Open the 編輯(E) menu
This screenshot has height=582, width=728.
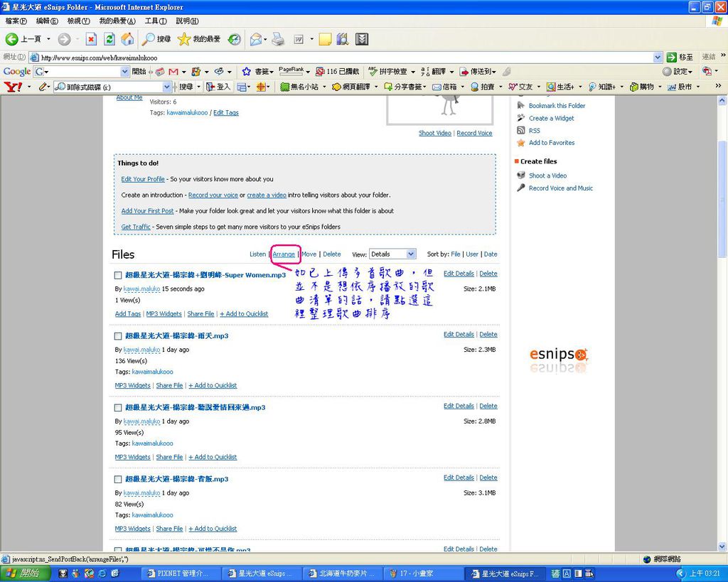(48, 21)
